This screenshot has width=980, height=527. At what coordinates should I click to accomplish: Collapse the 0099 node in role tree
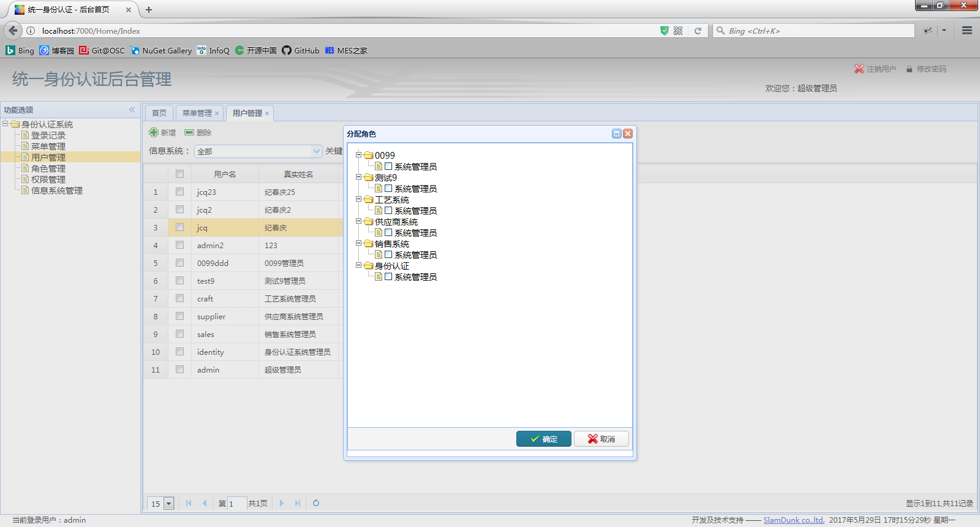coord(359,155)
